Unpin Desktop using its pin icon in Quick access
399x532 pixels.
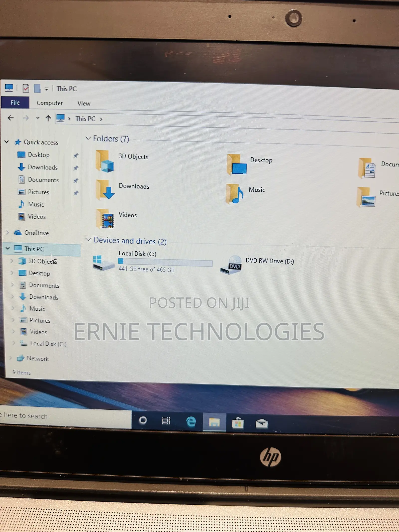pyautogui.click(x=76, y=155)
